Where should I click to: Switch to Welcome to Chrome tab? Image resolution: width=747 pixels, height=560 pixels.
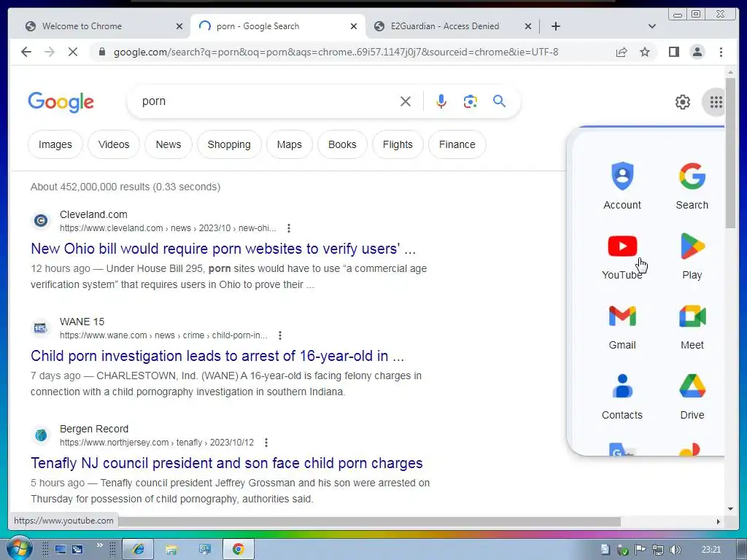(82, 26)
